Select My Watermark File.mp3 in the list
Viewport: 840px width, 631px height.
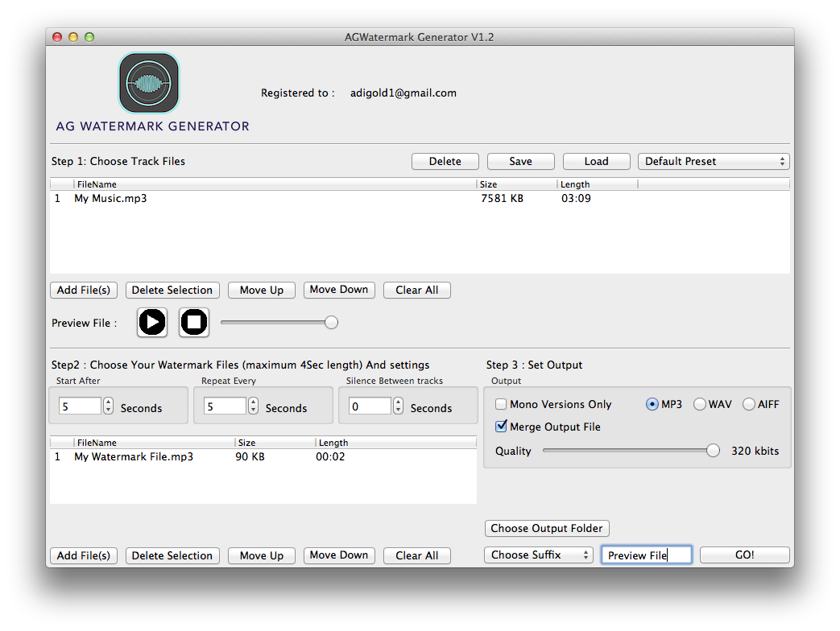[x=134, y=457]
